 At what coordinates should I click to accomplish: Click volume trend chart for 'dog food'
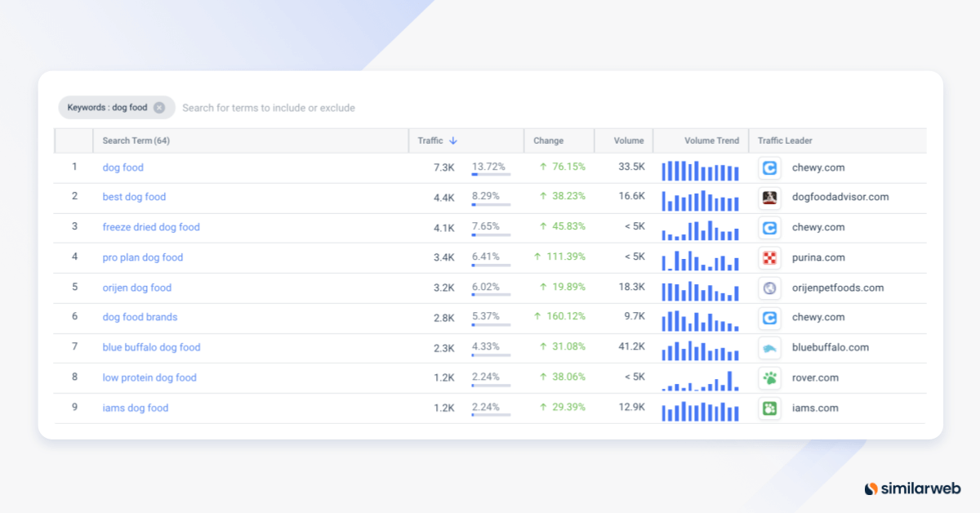(700, 170)
